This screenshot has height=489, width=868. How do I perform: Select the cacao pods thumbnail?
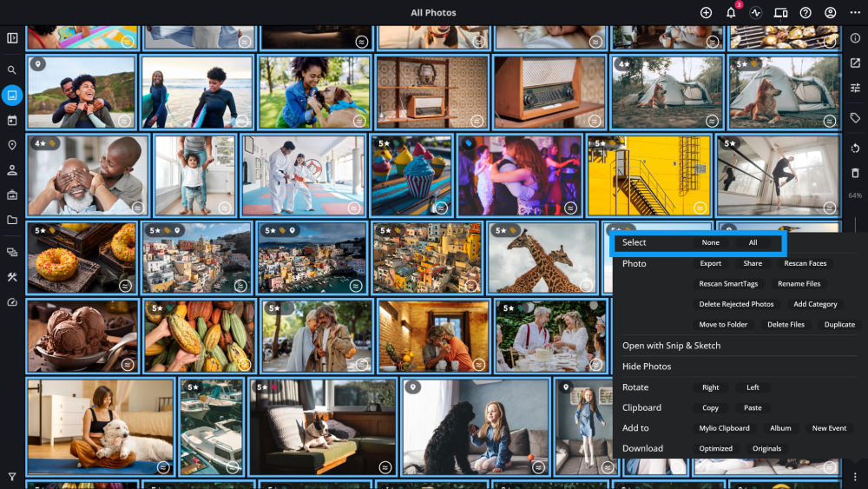point(199,336)
